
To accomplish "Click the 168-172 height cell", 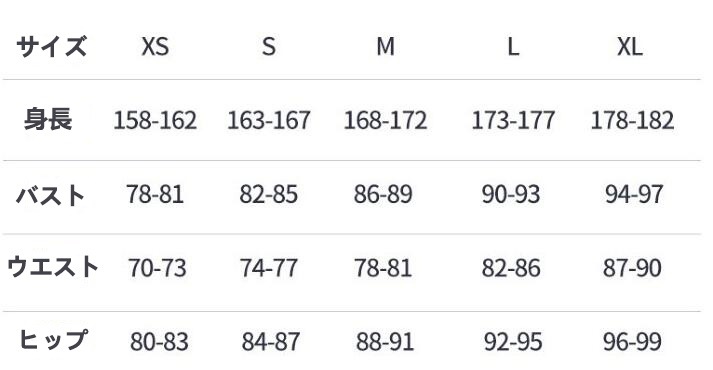I will [385, 120].
